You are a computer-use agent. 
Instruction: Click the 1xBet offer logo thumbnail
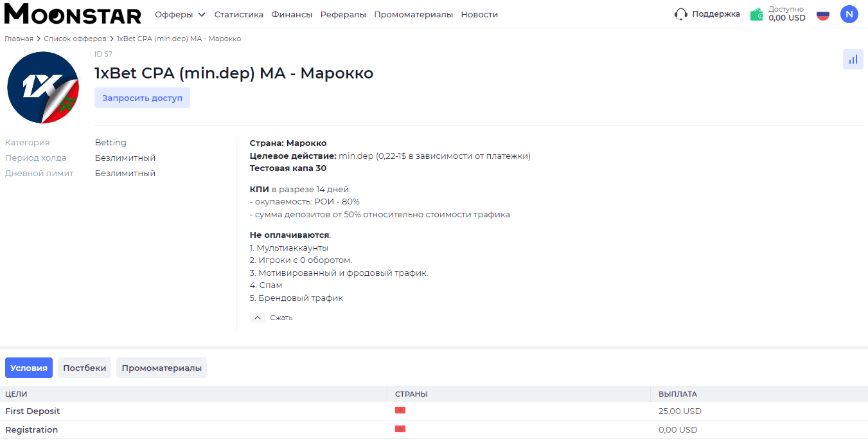point(42,87)
